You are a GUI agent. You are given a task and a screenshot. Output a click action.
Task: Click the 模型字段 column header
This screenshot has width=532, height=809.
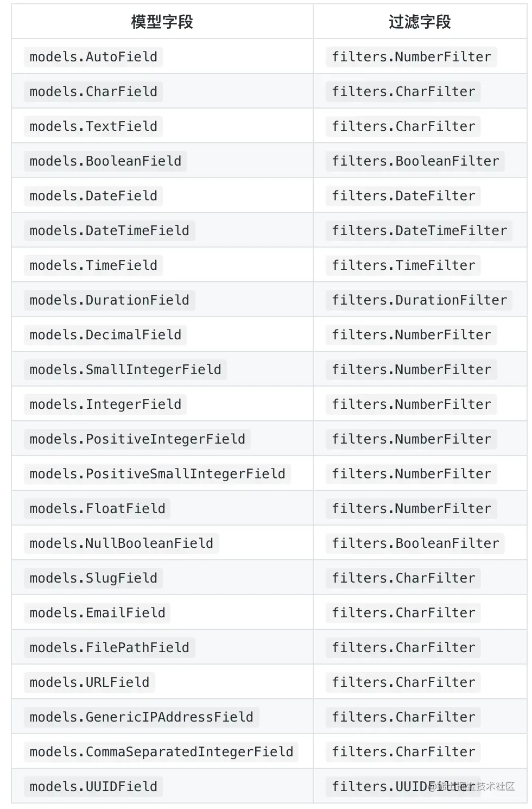click(x=162, y=22)
